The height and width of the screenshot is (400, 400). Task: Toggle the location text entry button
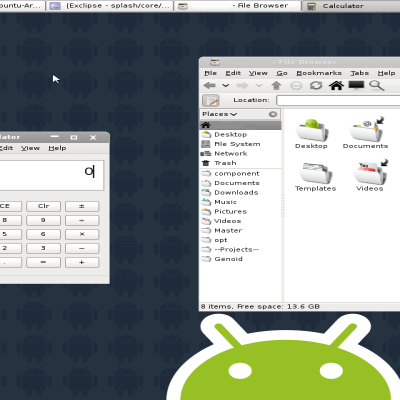[x=211, y=100]
